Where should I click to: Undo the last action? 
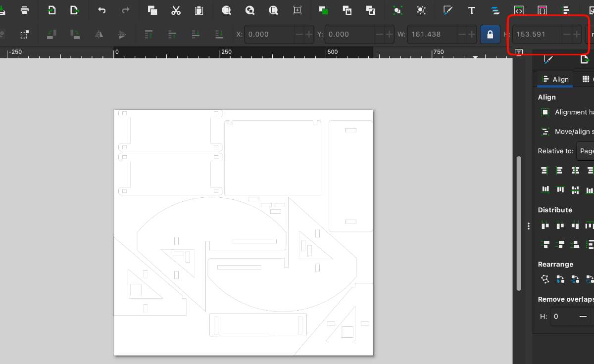tap(102, 10)
